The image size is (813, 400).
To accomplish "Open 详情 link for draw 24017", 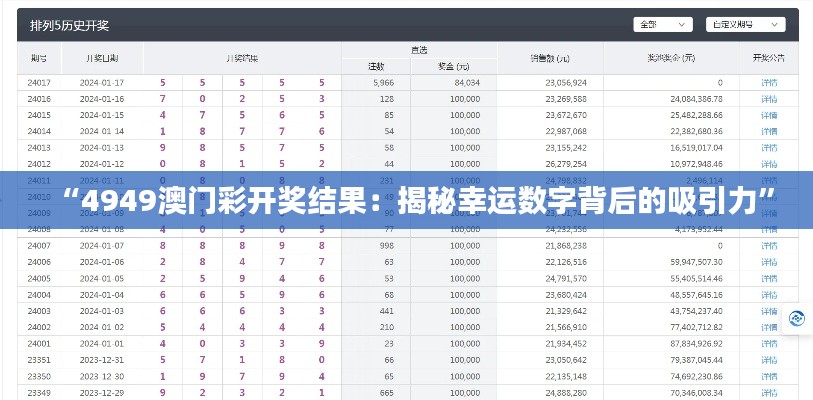I will (768, 82).
